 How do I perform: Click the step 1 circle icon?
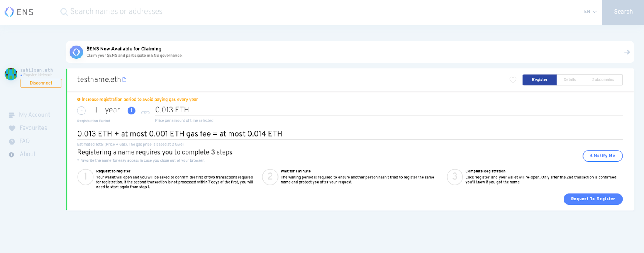(85, 177)
